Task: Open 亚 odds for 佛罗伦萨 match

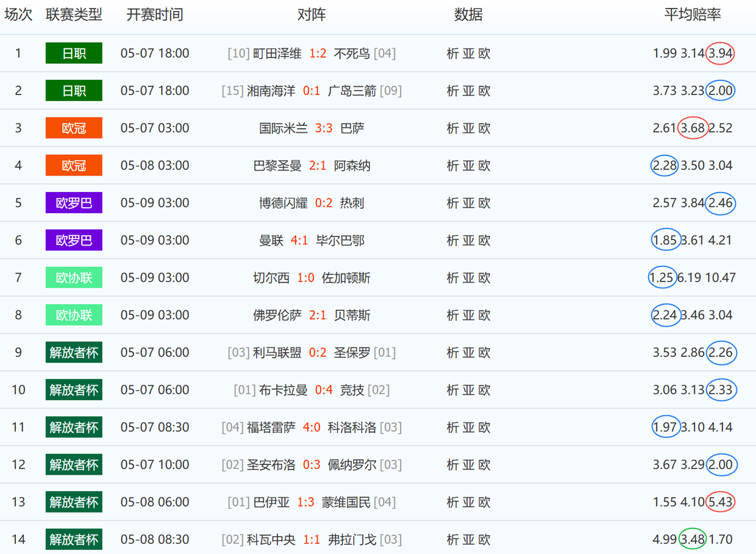Action: tap(468, 315)
